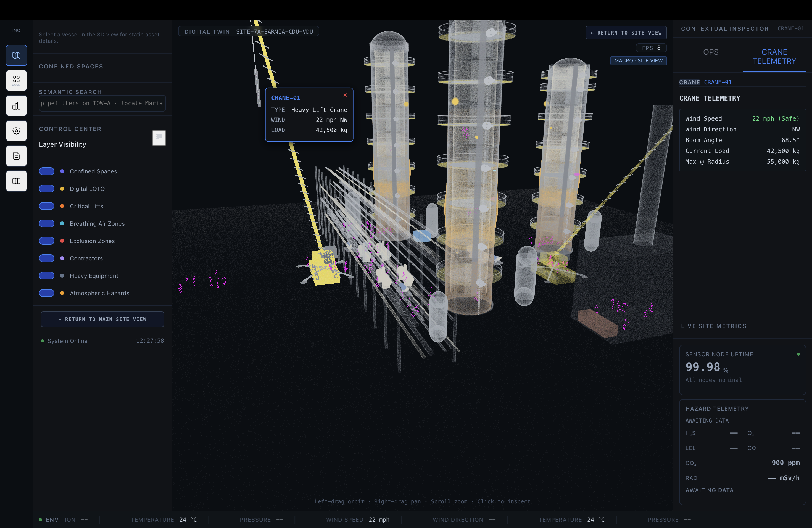Click the LOAD 42,500 kg popup row

[x=309, y=130]
